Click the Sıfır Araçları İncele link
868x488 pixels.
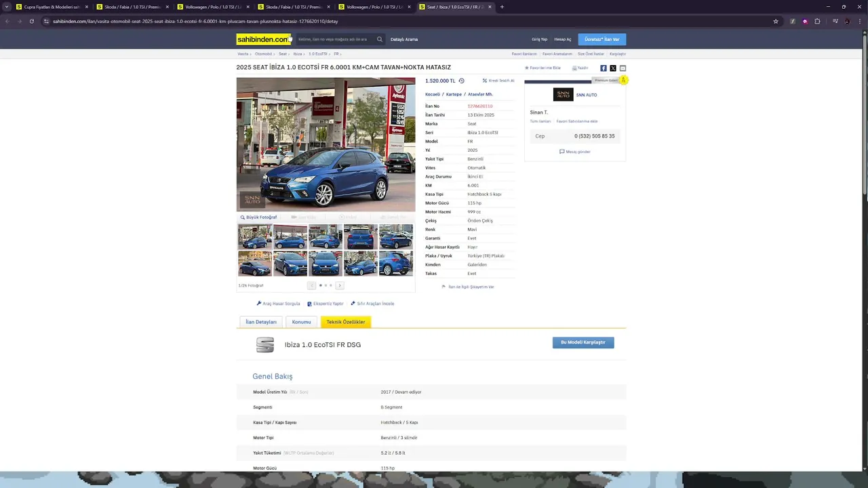coord(372,304)
